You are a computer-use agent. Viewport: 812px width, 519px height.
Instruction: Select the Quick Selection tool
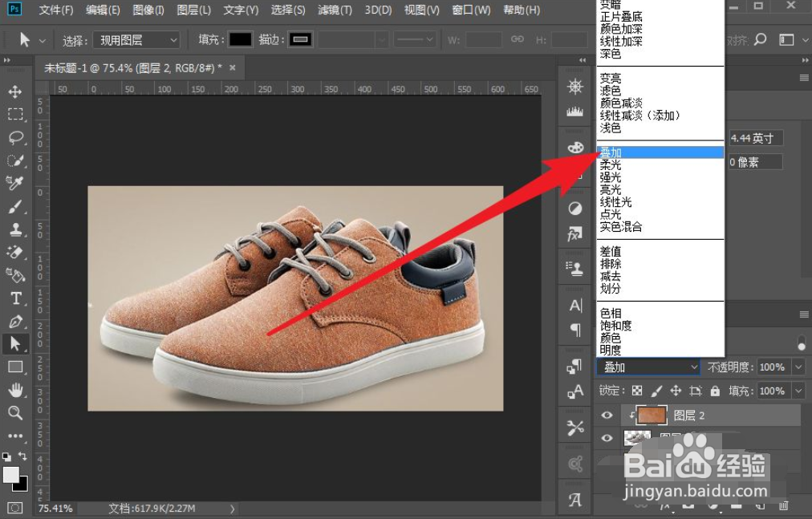pos(15,160)
